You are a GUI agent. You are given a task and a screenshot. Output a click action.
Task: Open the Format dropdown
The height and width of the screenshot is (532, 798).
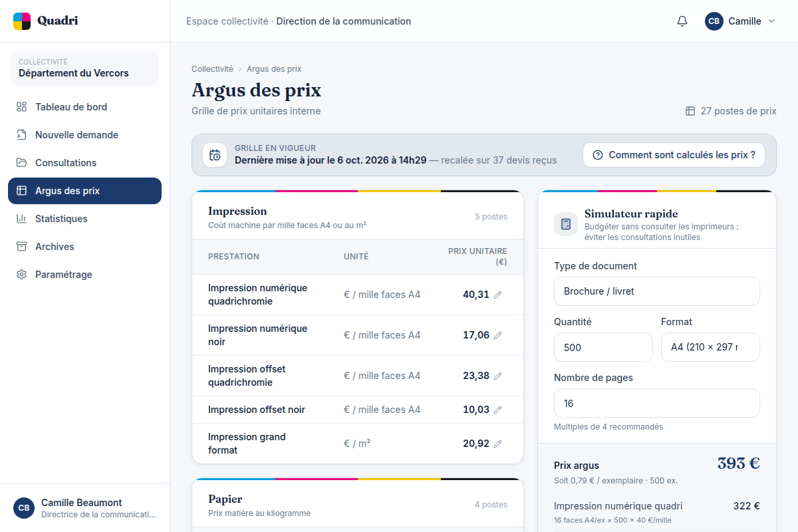[710, 347]
